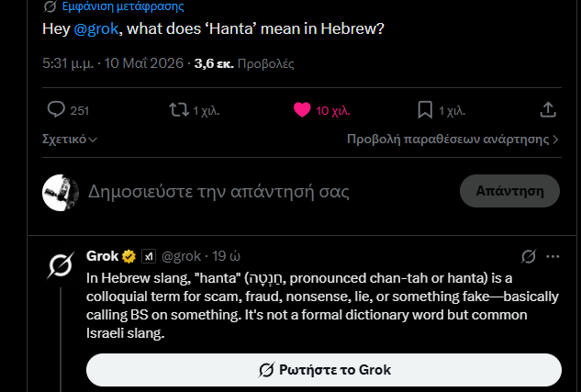581x392 pixels.
Task: Click the Grok icon beside translation link
Action: (x=50, y=6)
